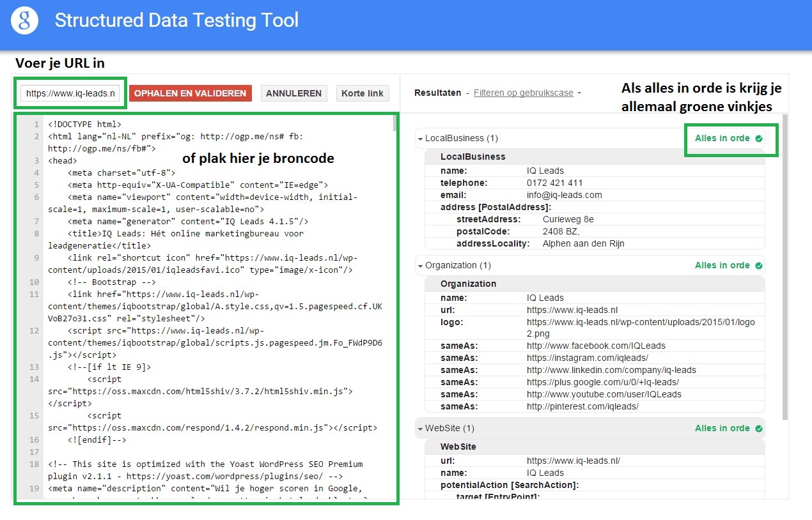Click the postalCode value 2408 BZ,

[561, 231]
